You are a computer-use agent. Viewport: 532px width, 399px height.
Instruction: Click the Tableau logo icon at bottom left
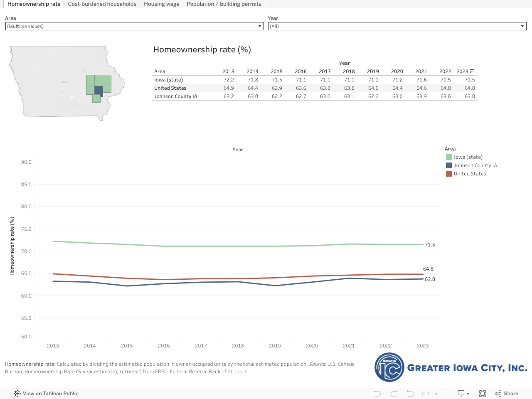click(17, 394)
